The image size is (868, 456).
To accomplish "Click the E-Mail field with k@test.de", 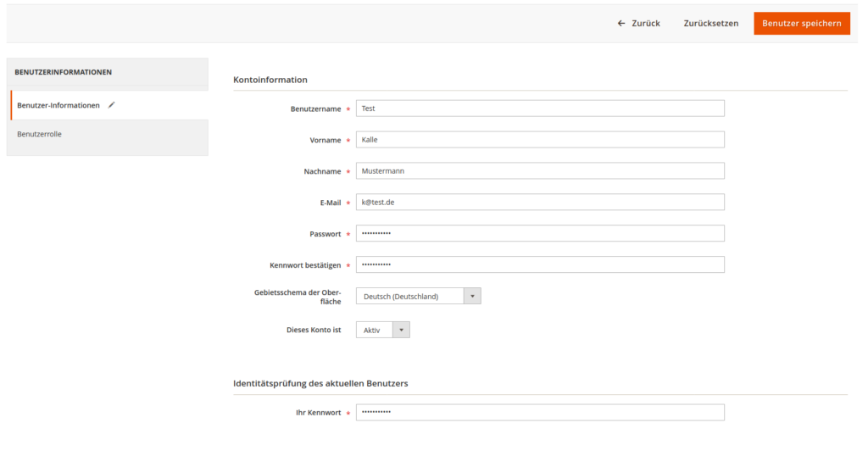I will pos(540,202).
